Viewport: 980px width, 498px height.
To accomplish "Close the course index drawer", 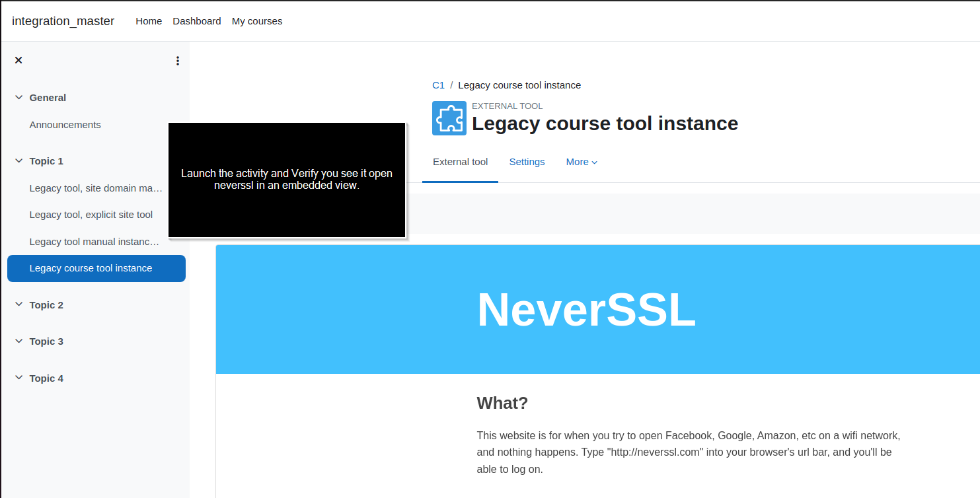I will (19, 60).
